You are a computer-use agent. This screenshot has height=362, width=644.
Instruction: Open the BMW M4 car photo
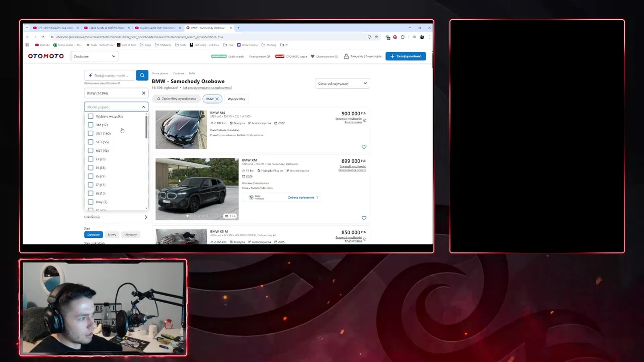181,130
